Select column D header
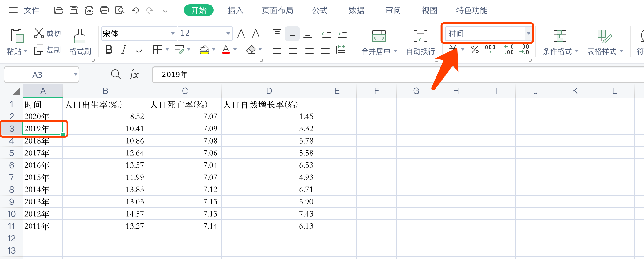644x259 pixels. 269,91
